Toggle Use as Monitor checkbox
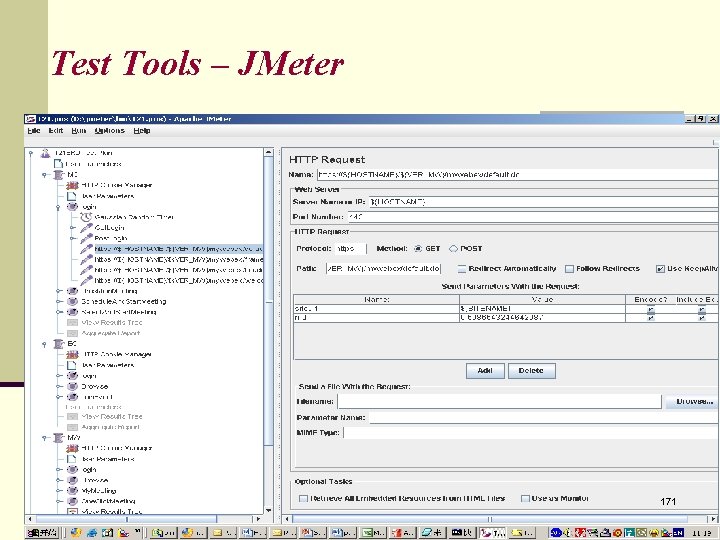 pyautogui.click(x=525, y=499)
